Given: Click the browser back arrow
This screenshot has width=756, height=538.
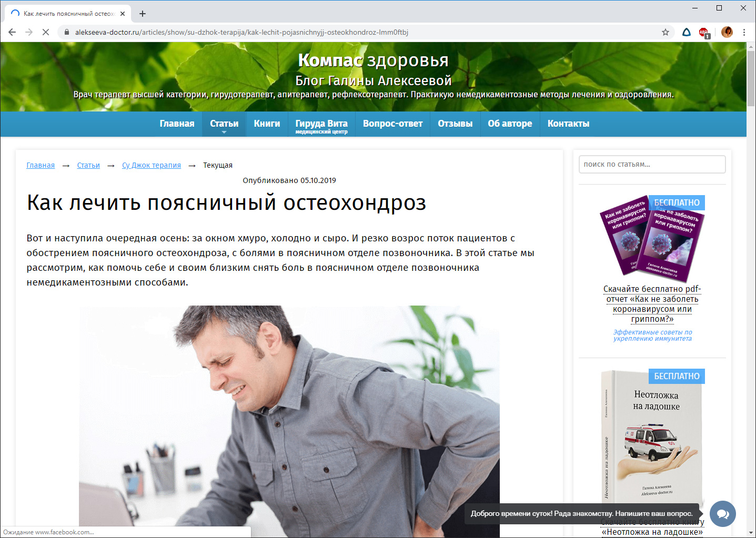Looking at the screenshot, I should (x=12, y=32).
